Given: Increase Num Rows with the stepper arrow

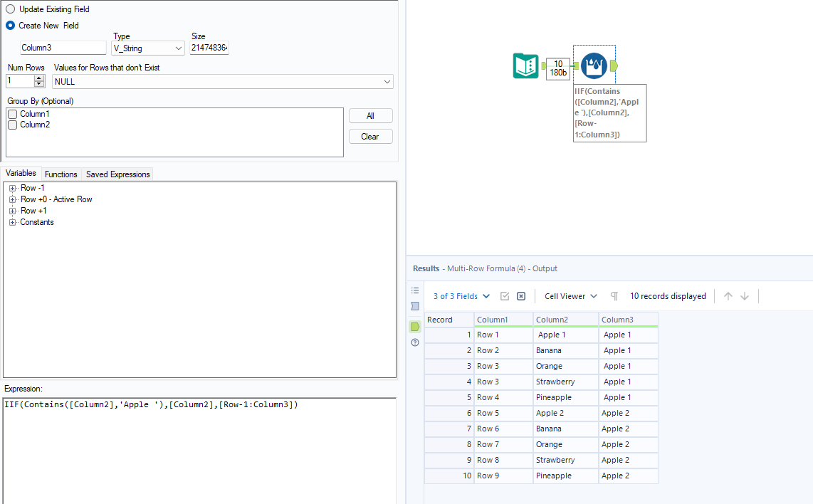Looking at the screenshot, I should pos(38,77).
